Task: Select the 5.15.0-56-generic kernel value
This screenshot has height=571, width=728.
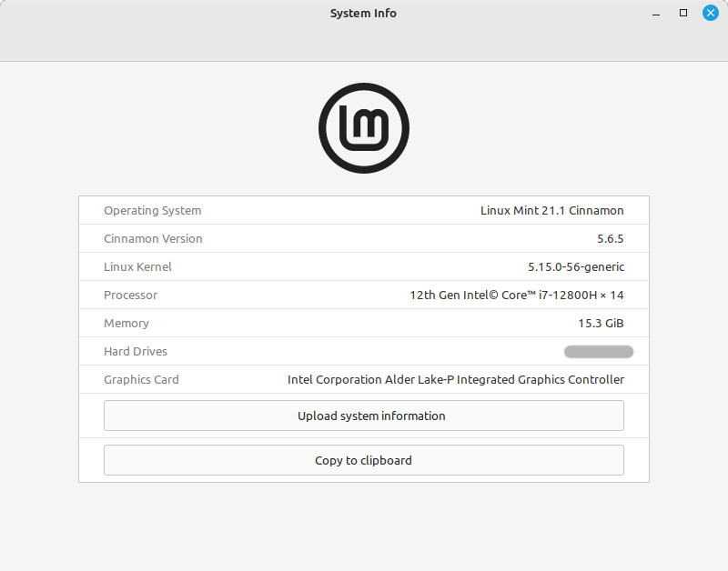Action: tap(576, 267)
